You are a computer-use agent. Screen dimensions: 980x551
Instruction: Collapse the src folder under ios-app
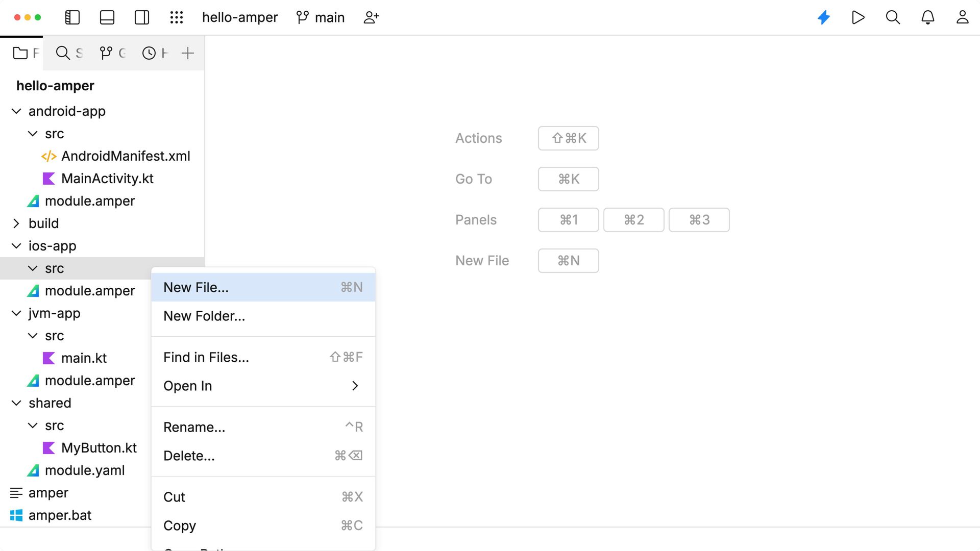pos(33,268)
